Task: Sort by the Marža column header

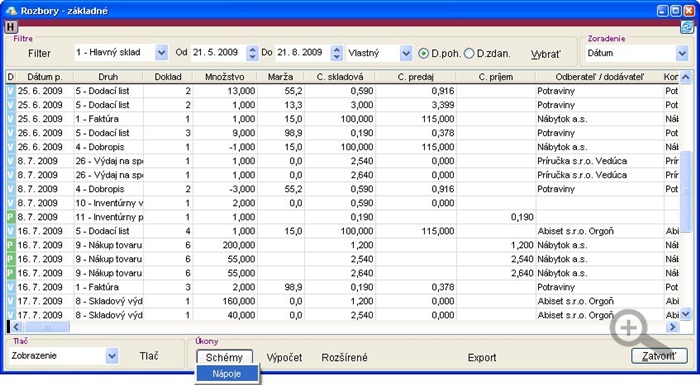Action: [280, 77]
